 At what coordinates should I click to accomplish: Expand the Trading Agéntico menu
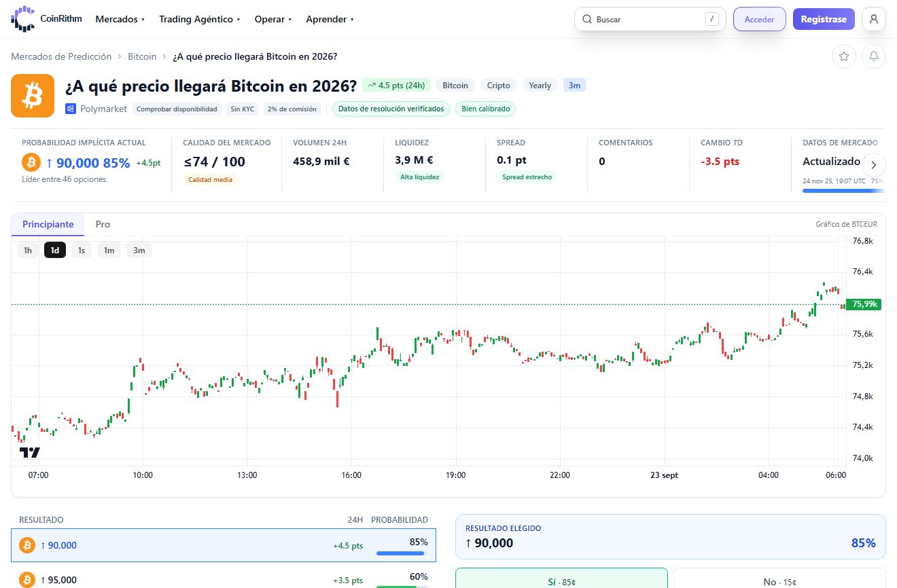click(x=200, y=19)
